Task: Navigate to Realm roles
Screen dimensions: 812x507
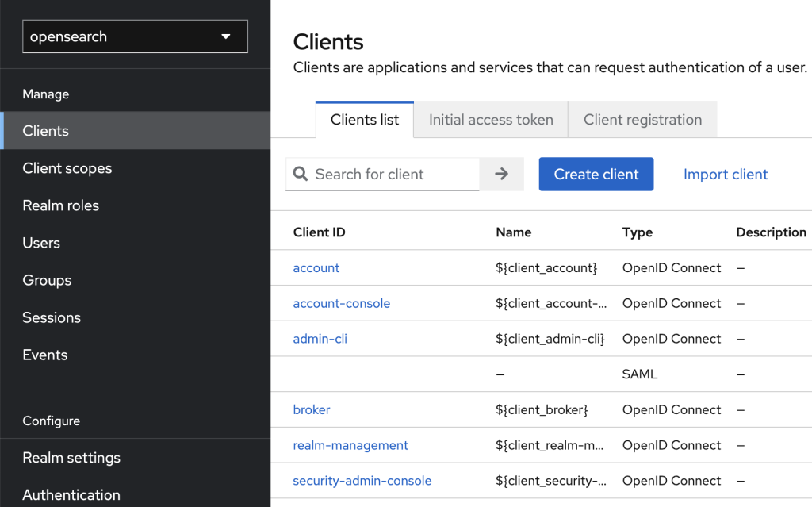Action: 61,205
